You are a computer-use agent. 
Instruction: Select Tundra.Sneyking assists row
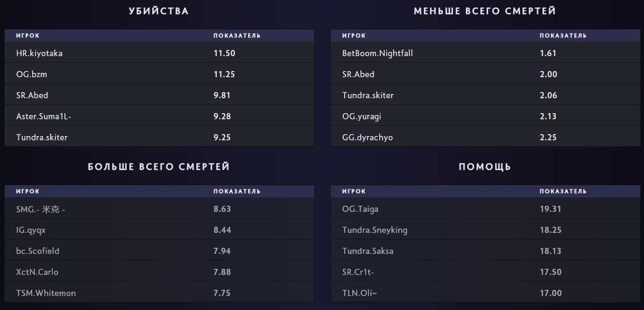click(485, 230)
